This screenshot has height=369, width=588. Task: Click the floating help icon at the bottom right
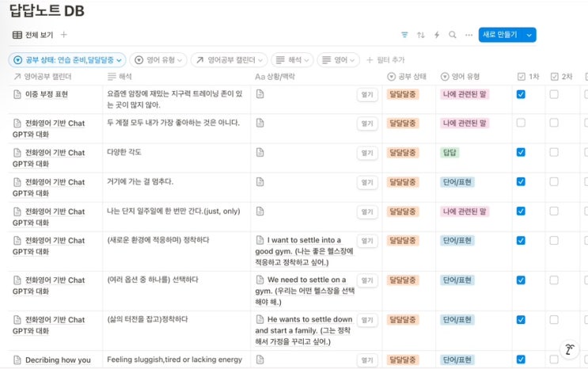click(x=569, y=349)
